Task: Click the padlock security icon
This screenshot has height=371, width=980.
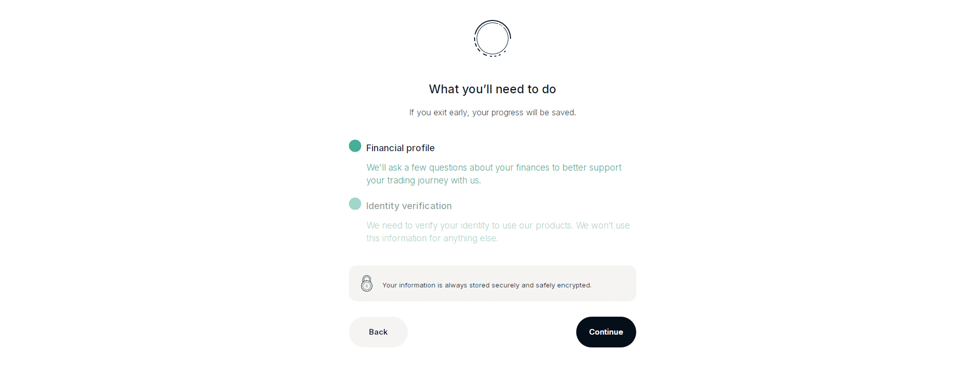Action: [x=367, y=283]
